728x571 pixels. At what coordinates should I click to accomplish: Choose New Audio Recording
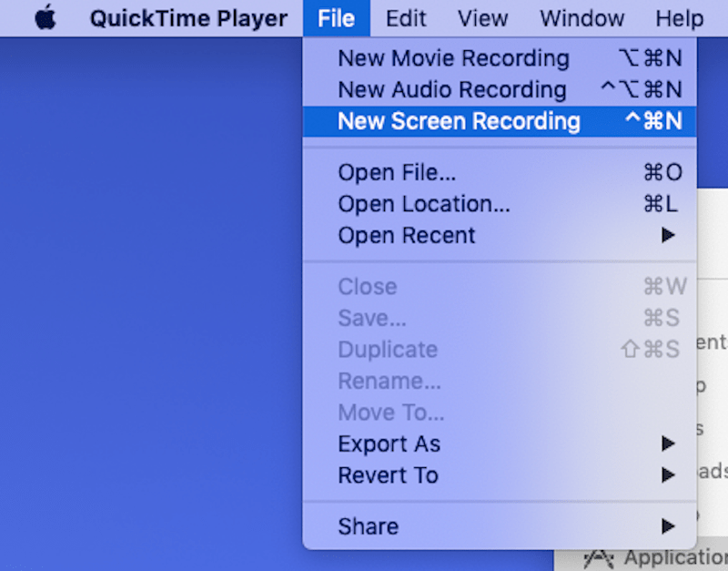pos(500,89)
